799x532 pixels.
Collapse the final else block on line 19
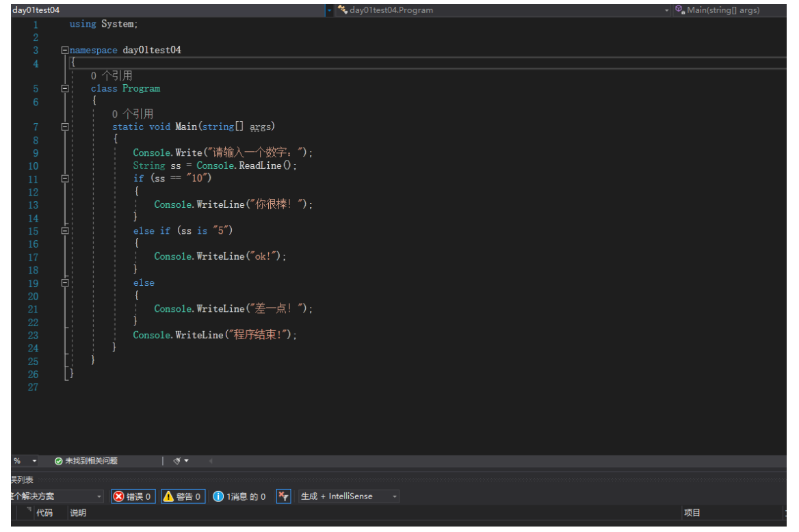click(65, 283)
